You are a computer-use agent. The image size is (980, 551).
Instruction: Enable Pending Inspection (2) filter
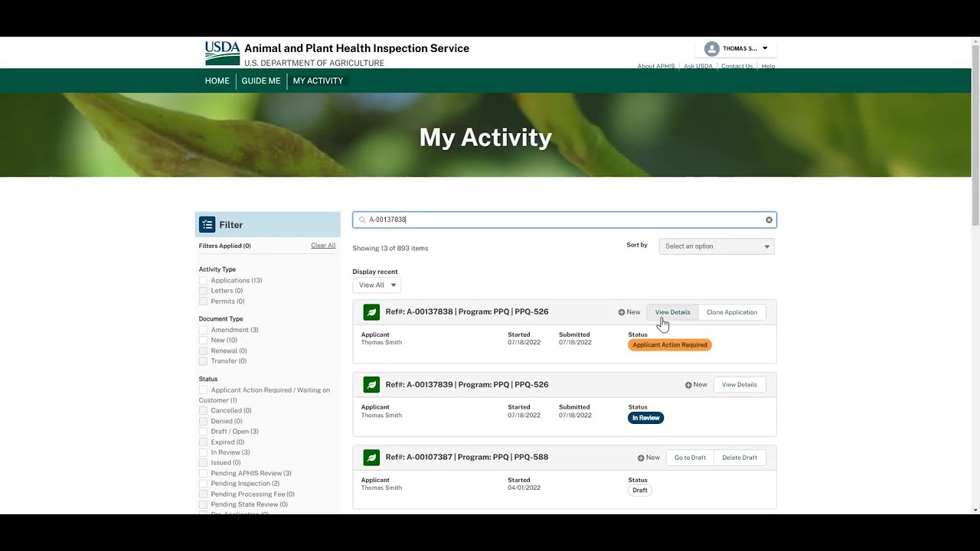point(203,484)
